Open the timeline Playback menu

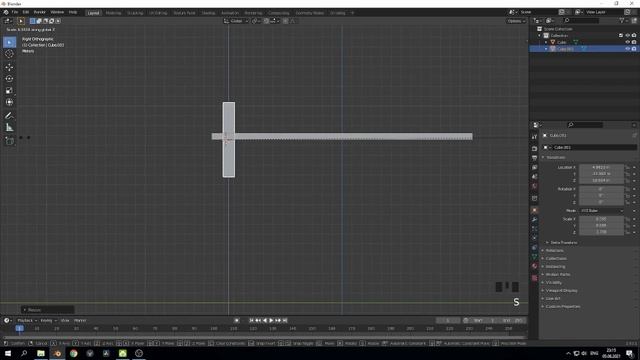(27, 320)
